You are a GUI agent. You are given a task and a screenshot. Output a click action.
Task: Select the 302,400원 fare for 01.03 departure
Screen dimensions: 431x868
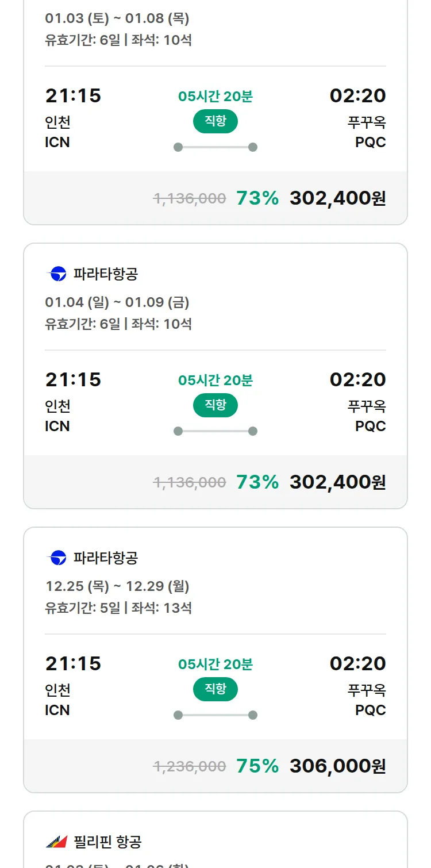(x=337, y=198)
